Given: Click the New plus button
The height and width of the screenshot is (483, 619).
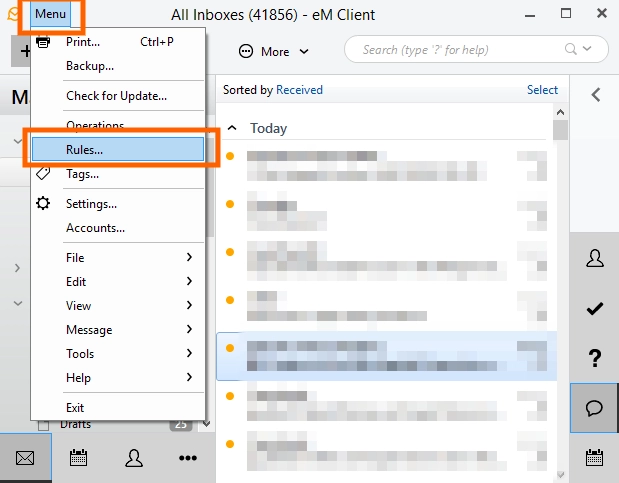Looking at the screenshot, I should click(23, 51).
